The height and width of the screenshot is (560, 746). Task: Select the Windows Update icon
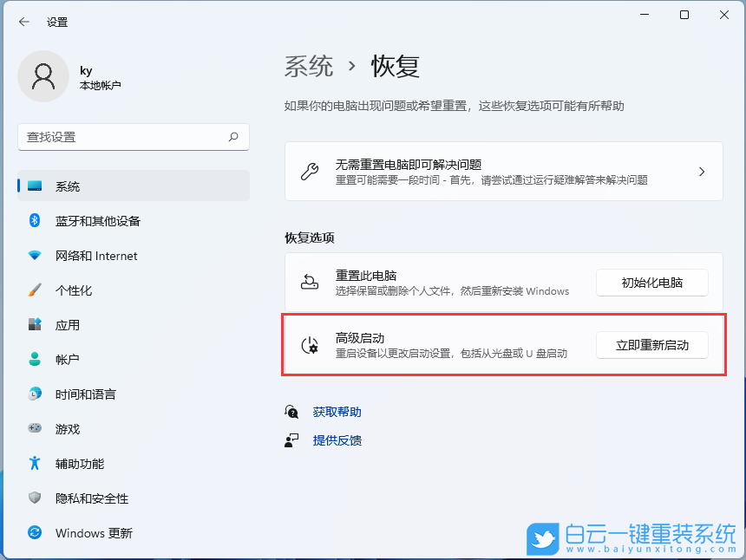click(34, 533)
